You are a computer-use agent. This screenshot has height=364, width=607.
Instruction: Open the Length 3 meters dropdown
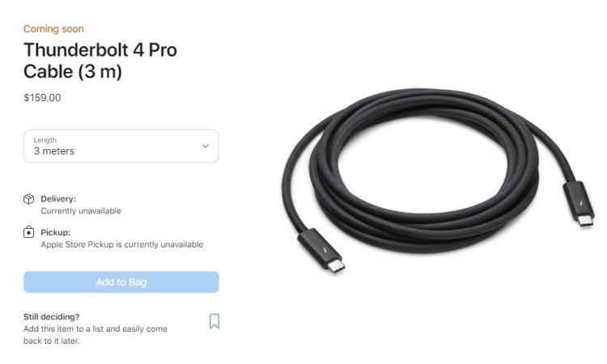coord(121,146)
